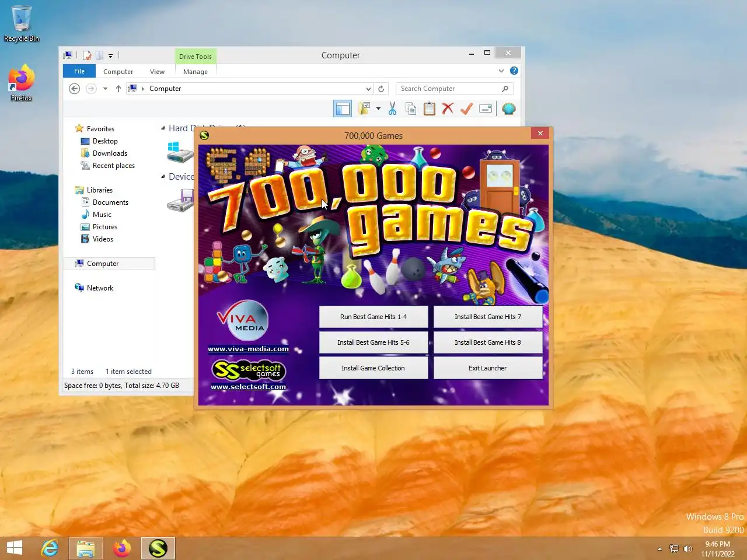Expand the address bar history dropdown
Image resolution: width=747 pixels, height=560 pixels.
coord(368,89)
